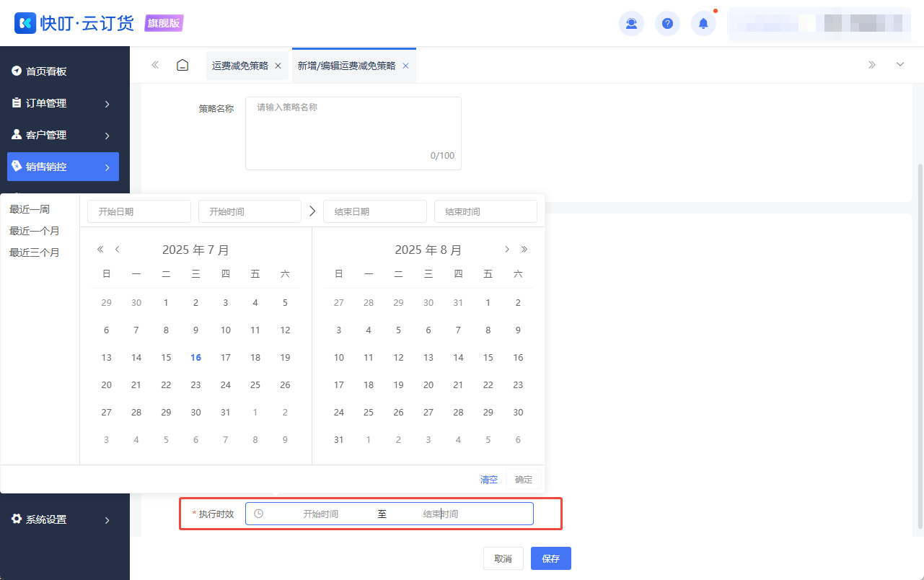
Task: Click the home icon in tab bar
Action: tap(183, 65)
